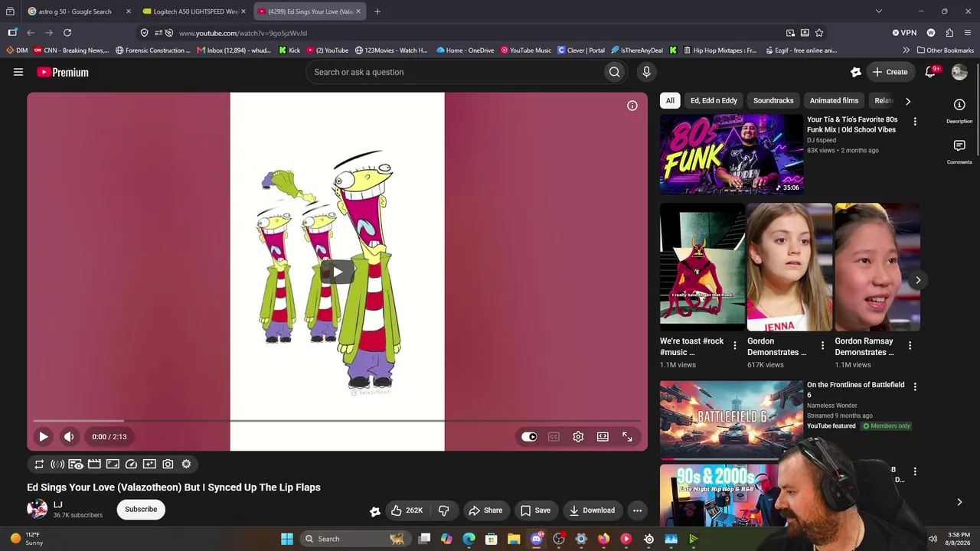Toggle autoplay switch in the player
Screen dimensions: 980x551
pyautogui.click(x=529, y=437)
